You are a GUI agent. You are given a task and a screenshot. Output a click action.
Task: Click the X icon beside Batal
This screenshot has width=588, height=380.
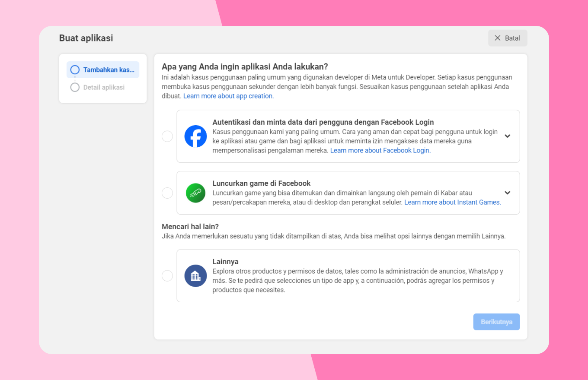click(x=498, y=38)
